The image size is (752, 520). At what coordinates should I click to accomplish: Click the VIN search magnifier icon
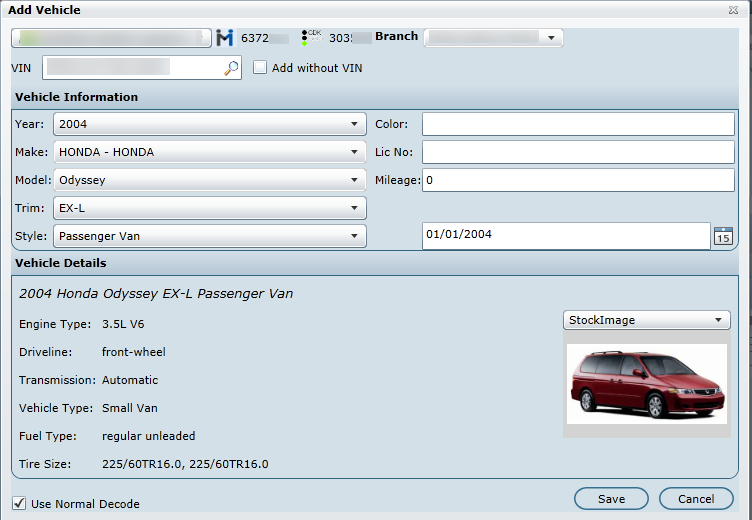coord(231,68)
